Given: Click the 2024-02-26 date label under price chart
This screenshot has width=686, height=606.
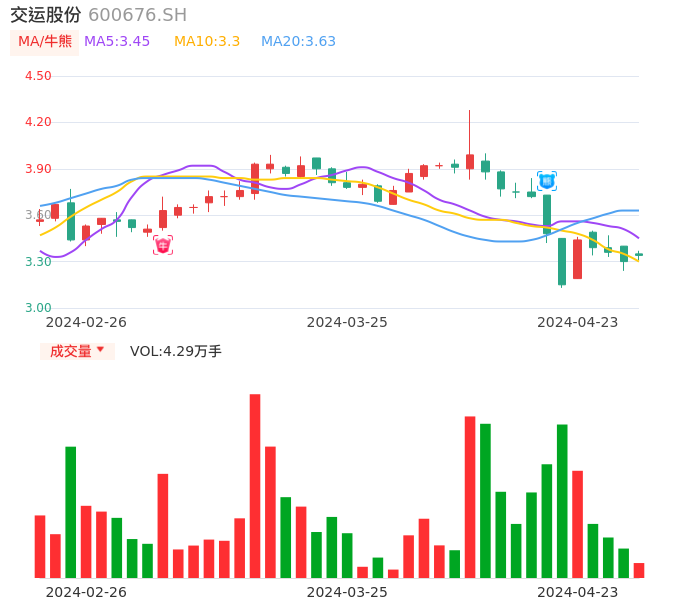Looking at the screenshot, I should (x=87, y=322).
